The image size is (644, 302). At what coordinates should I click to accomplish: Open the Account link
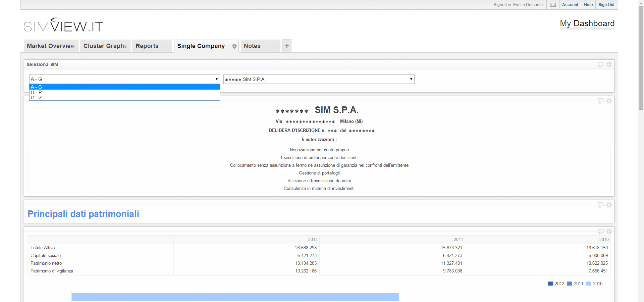pos(570,5)
